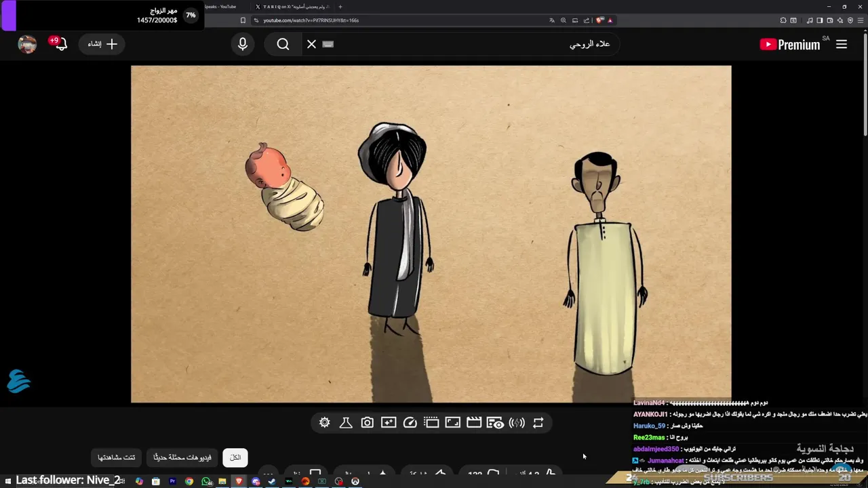Start voice search with the microphone icon
Screen dimensions: 868x488
pyautogui.click(x=243, y=44)
